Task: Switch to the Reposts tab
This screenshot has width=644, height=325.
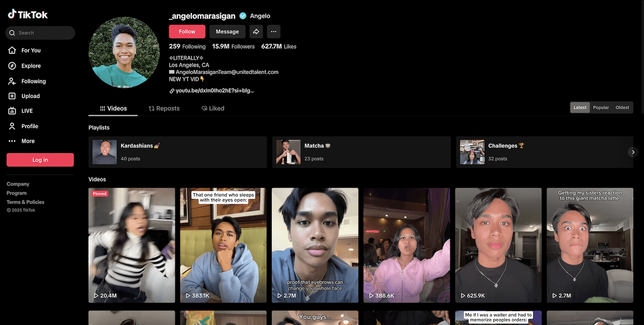Action: (x=164, y=108)
